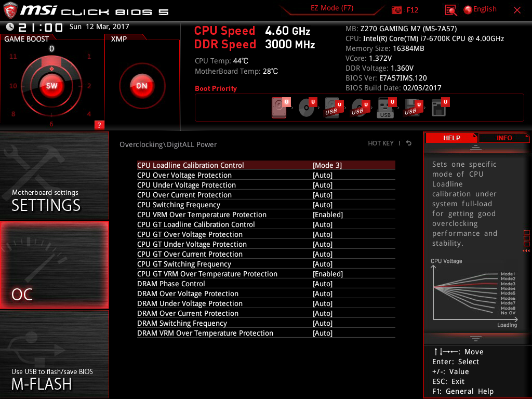Switch to EZ Mode (F7)
Image resolution: width=532 pixels, height=399 pixels.
pos(332,8)
